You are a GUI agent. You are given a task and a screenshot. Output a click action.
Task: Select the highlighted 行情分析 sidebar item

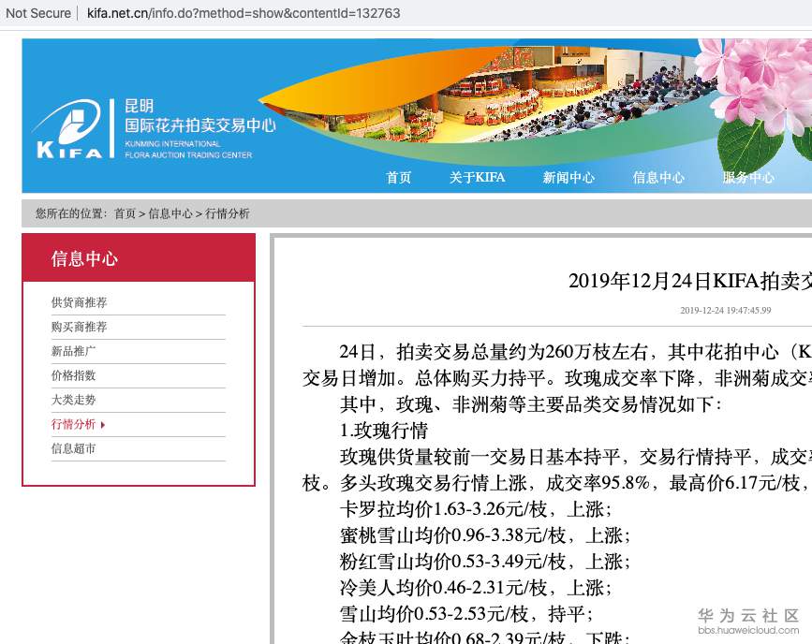[74, 424]
